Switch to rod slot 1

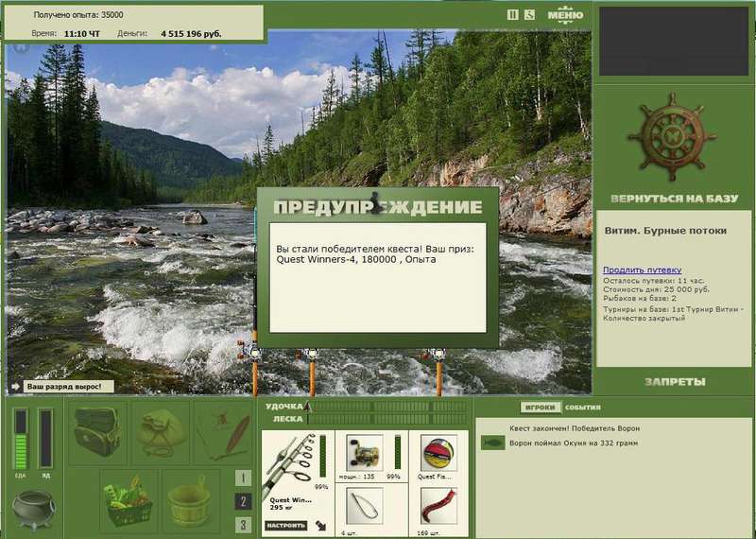point(244,478)
